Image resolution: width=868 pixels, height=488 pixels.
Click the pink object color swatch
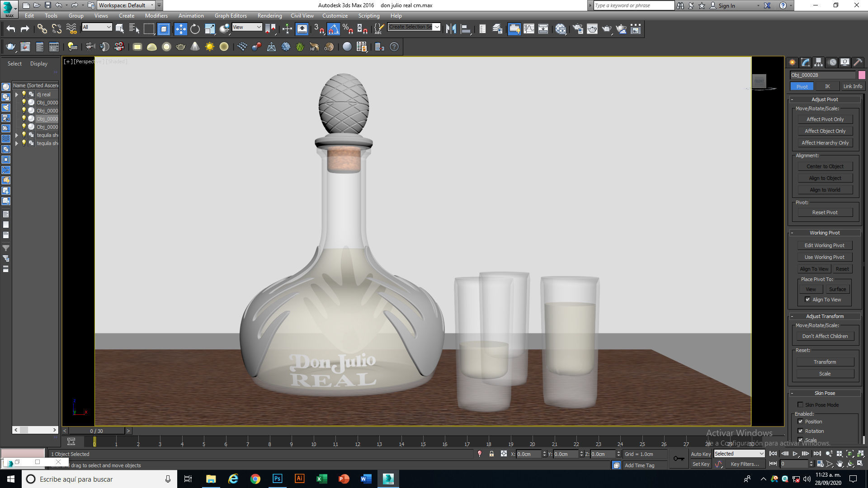[862, 75]
